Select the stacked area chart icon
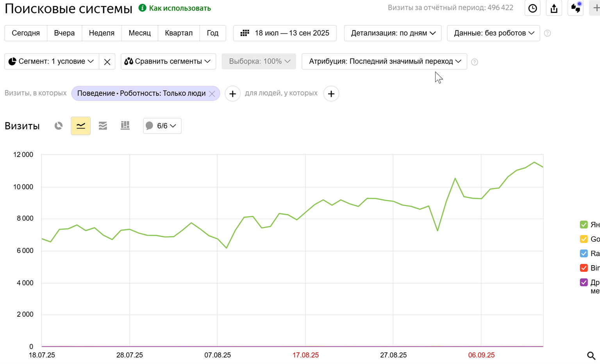This screenshot has width=600, height=364. (103, 126)
